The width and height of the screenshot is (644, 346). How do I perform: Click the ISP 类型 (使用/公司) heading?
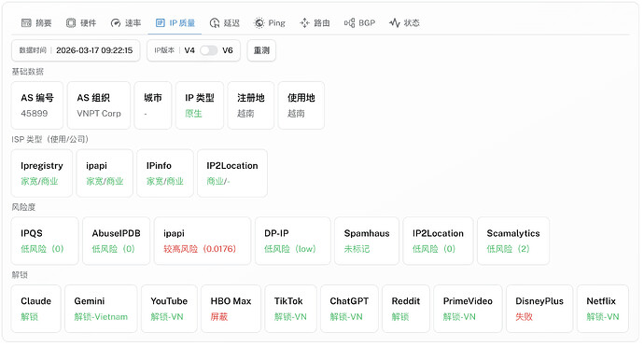pyautogui.click(x=50, y=139)
